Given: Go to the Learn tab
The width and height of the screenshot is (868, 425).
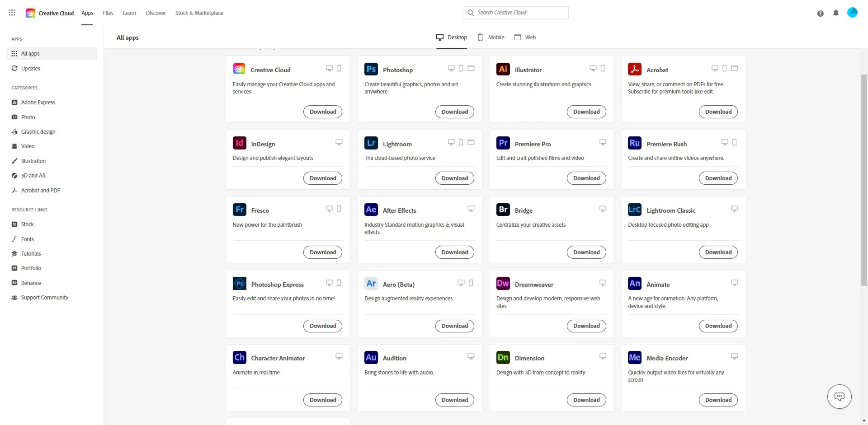Looking at the screenshot, I should click(x=129, y=13).
